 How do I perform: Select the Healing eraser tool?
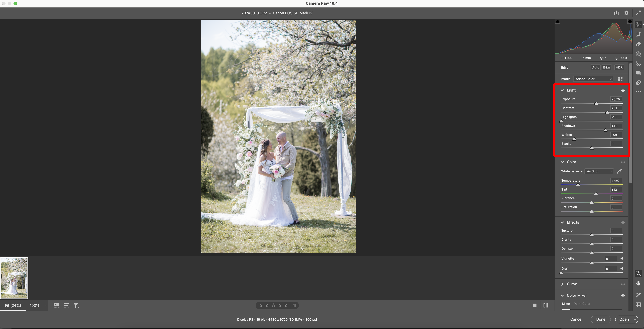638,44
